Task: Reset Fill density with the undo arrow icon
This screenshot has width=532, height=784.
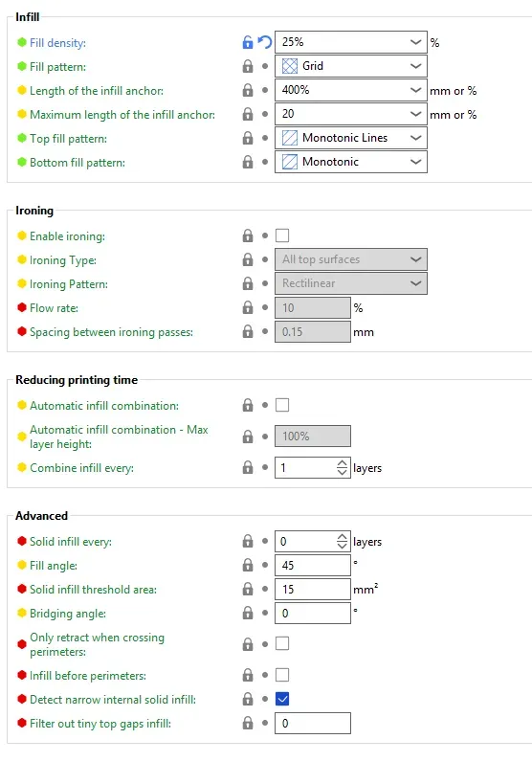Action: click(264, 42)
